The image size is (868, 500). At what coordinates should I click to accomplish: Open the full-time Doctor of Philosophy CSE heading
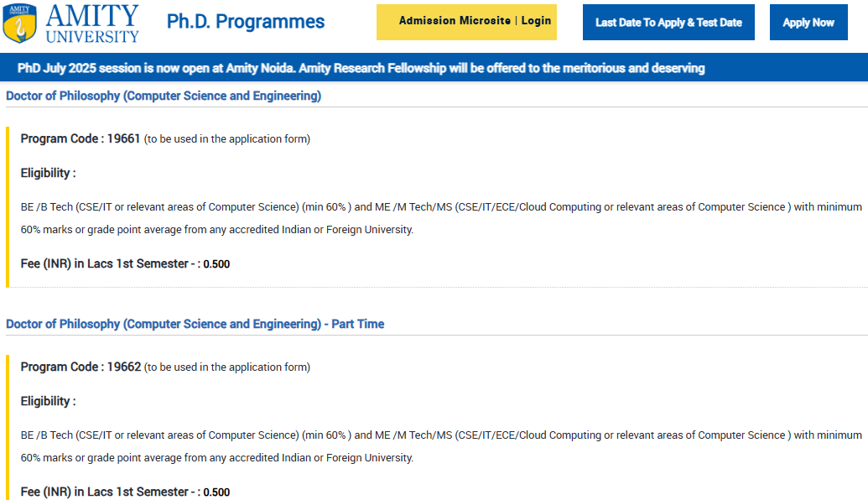pyautogui.click(x=164, y=96)
